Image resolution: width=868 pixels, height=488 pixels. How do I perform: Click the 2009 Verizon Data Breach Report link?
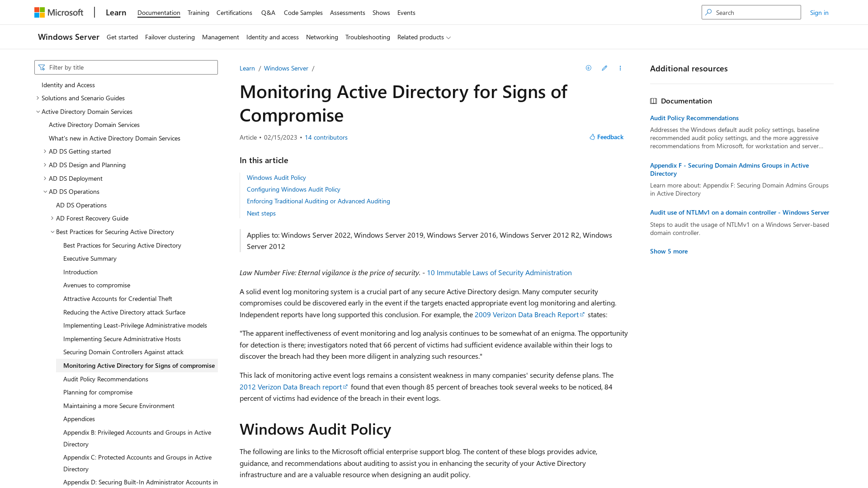click(526, 314)
